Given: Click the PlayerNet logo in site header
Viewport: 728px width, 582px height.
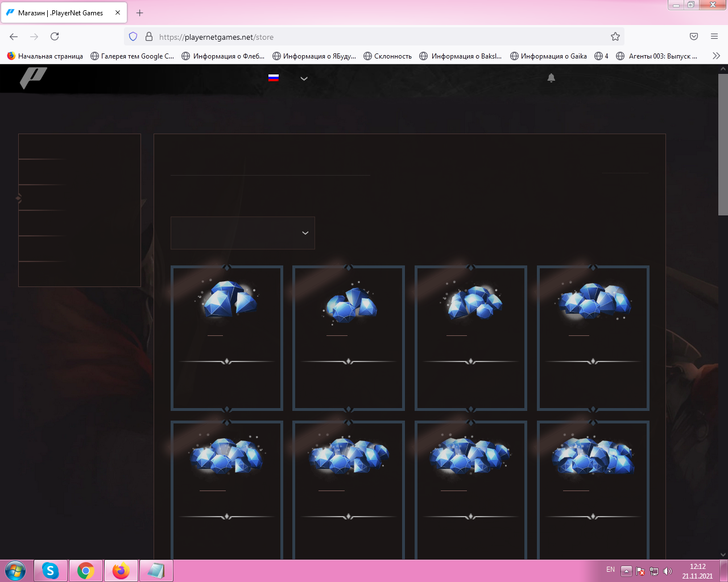Looking at the screenshot, I should pos(33,78).
